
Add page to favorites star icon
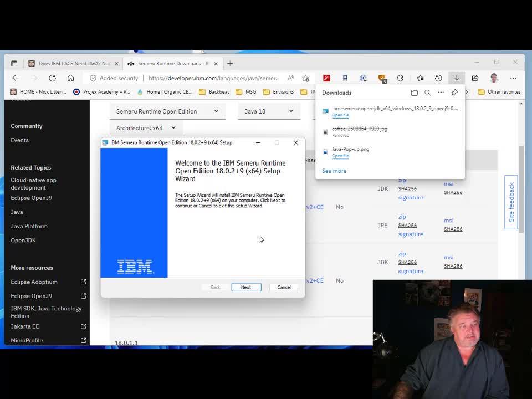tap(306, 78)
